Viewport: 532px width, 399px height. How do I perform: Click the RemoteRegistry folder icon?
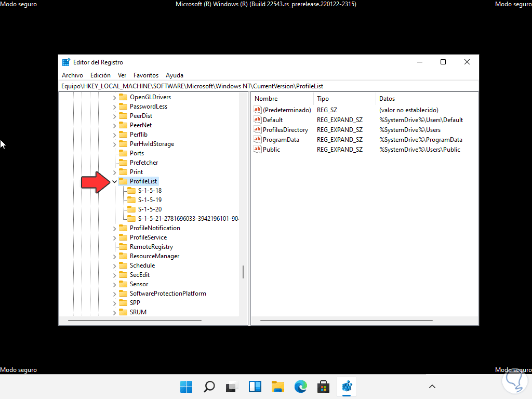(x=123, y=247)
